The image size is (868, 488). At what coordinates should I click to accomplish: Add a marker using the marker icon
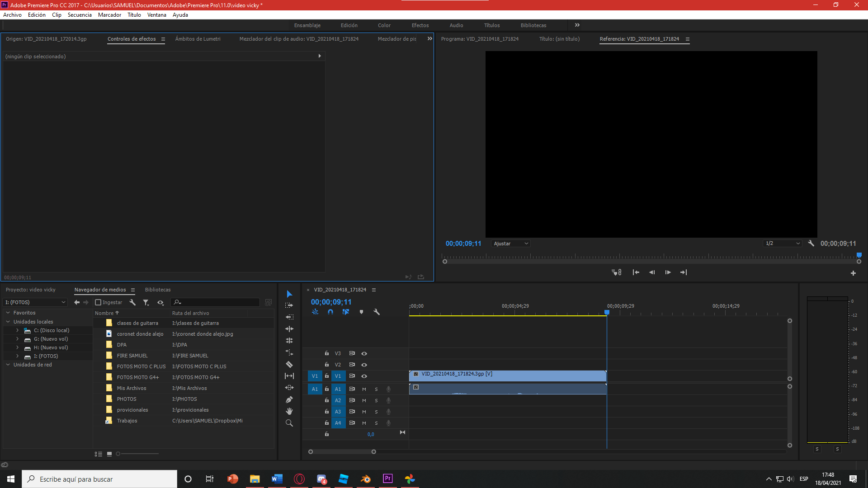(361, 312)
